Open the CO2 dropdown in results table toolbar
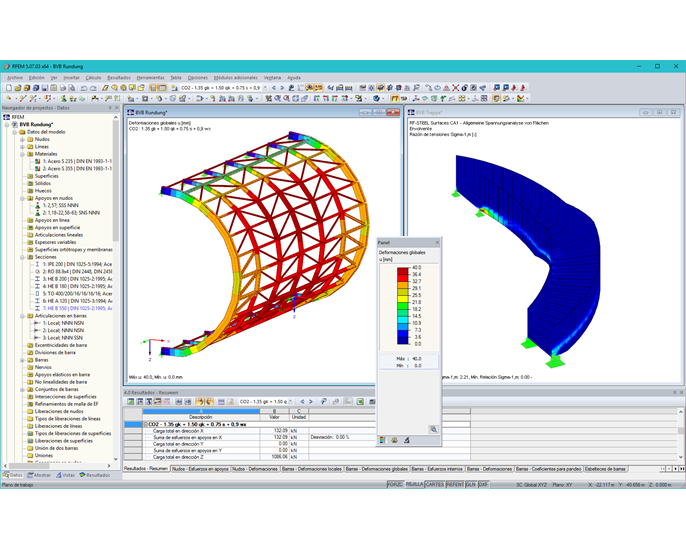686x549 pixels. tap(291, 402)
